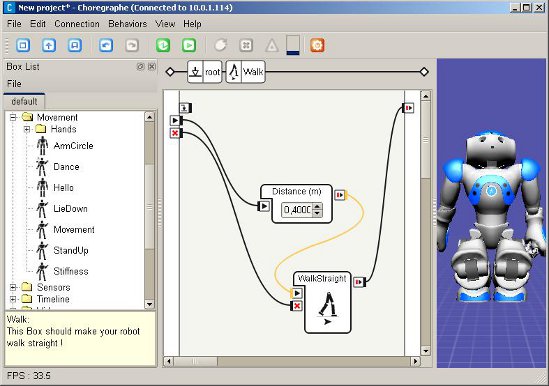Open the Edit menu
Image resolution: width=549 pixels, height=386 pixels.
click(38, 24)
